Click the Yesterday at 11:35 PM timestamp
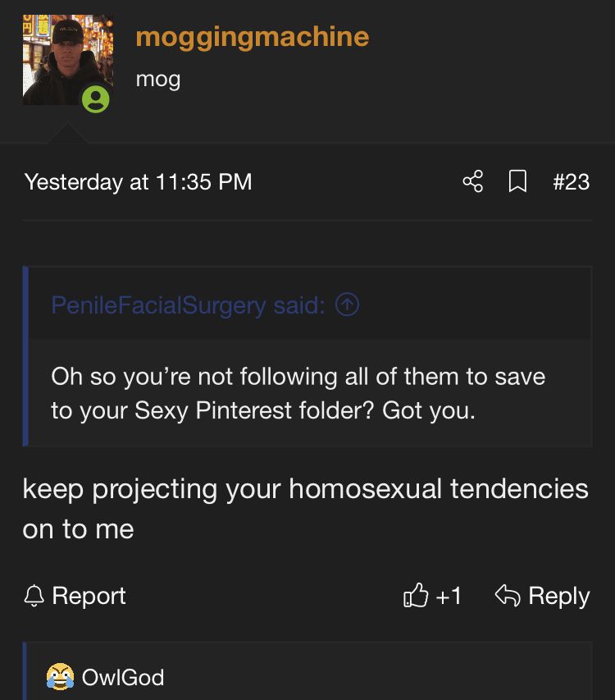615x700 pixels. (139, 182)
